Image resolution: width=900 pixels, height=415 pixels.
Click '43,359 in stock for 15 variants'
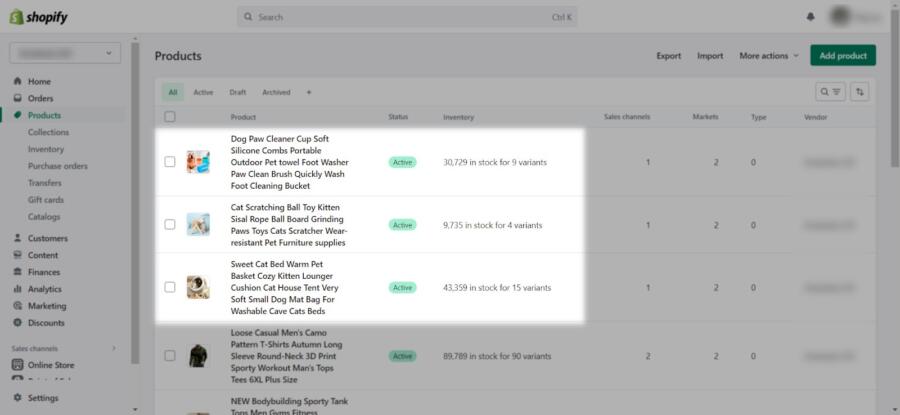click(x=497, y=288)
